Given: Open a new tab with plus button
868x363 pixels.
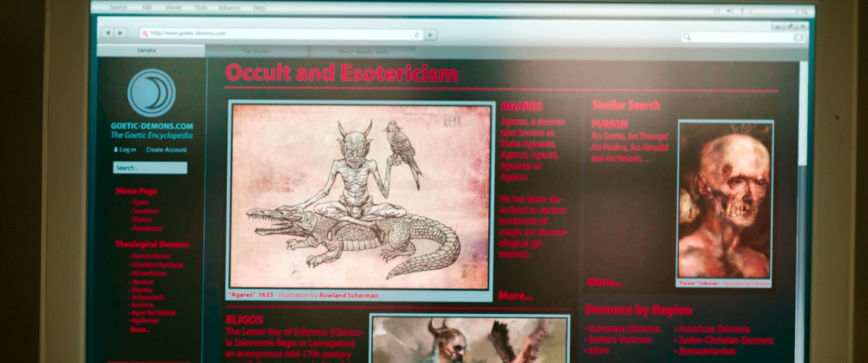Looking at the screenshot, I should click(430, 35).
